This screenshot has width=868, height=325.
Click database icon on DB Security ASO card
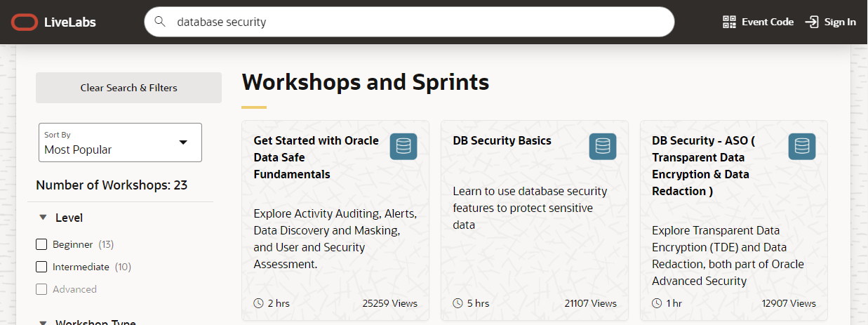coord(802,147)
